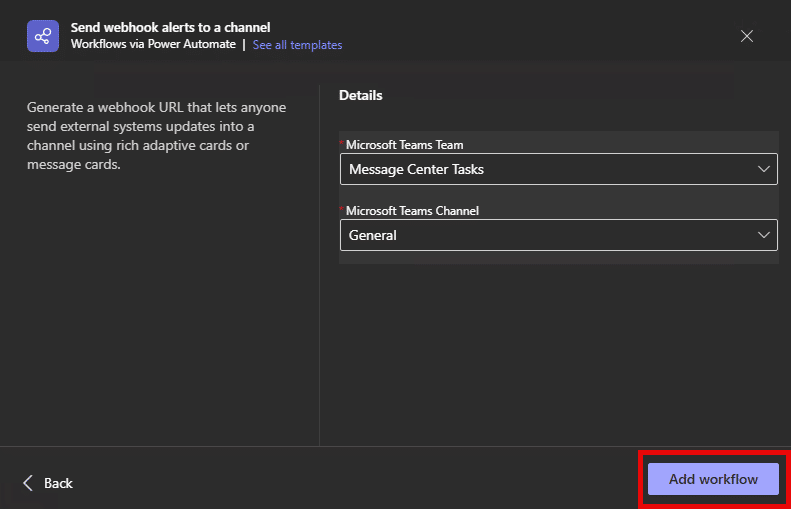The height and width of the screenshot is (509, 791).
Task: Open the See all templates link
Action: coord(297,45)
